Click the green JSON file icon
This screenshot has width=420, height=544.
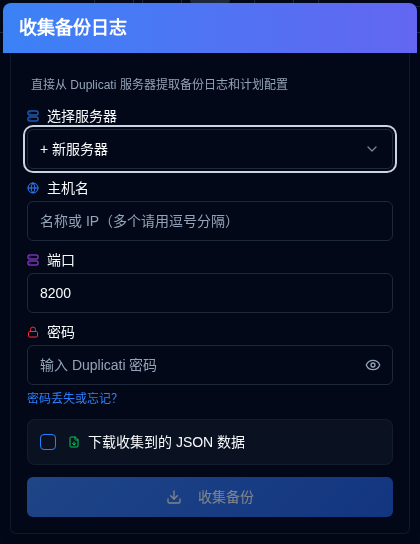[74, 442]
